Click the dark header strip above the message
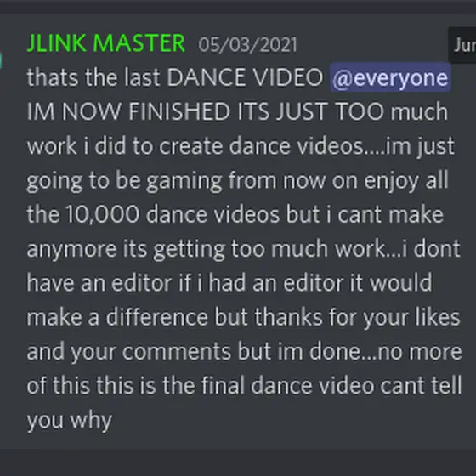 click(238, 7)
